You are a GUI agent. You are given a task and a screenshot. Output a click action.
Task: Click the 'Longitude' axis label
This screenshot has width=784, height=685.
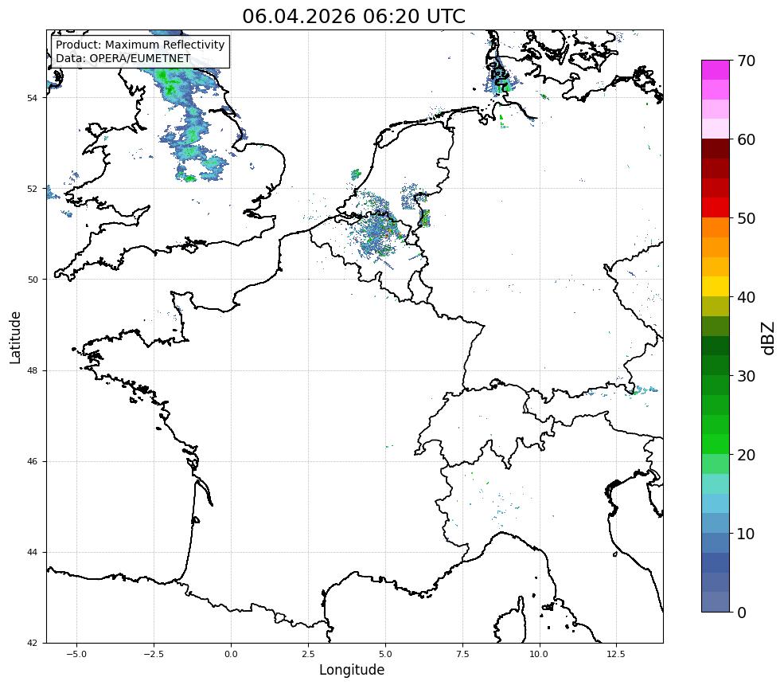pos(352,670)
